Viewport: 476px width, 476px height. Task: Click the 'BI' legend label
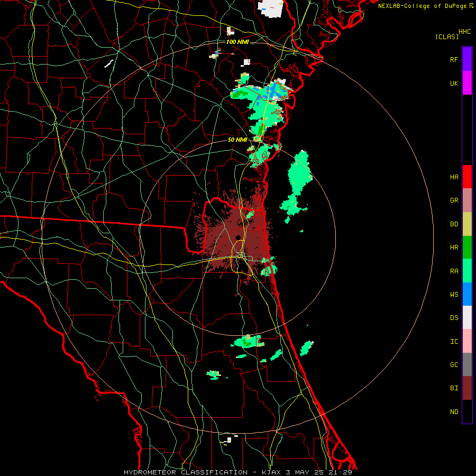[454, 388]
